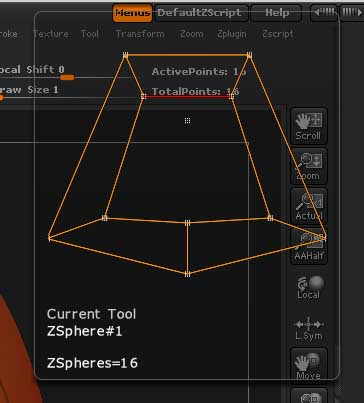Select the Scroll canvas icon

point(309,126)
